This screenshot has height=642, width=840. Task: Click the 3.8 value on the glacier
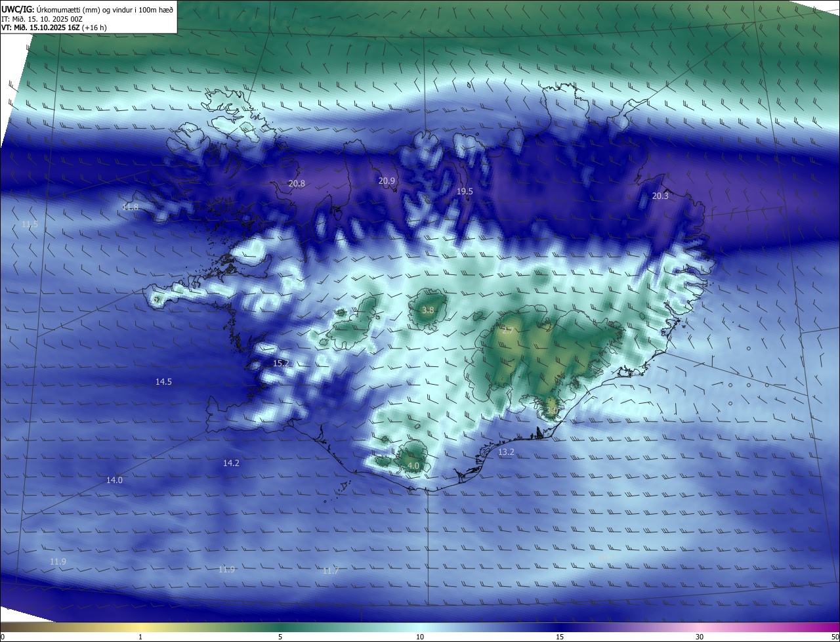428,310
